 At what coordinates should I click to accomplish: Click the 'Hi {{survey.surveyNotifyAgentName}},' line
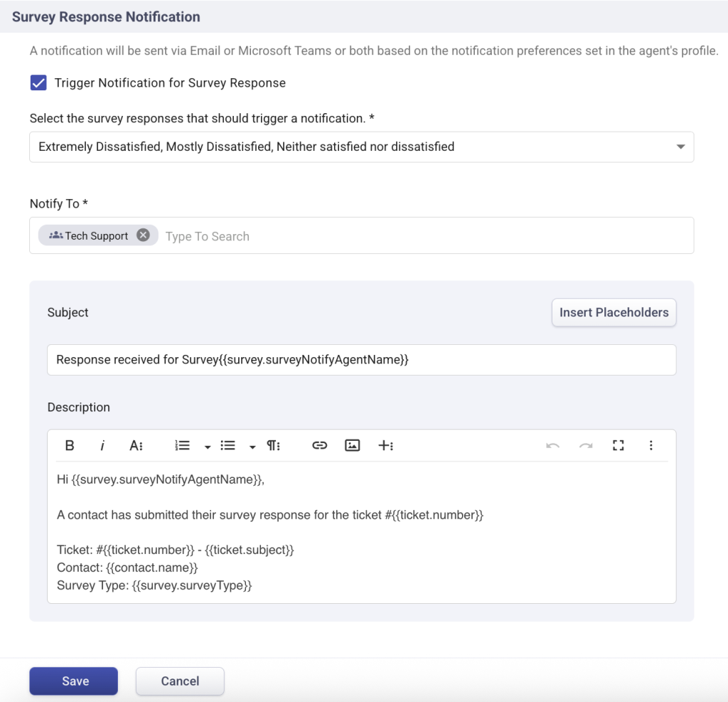click(160, 479)
